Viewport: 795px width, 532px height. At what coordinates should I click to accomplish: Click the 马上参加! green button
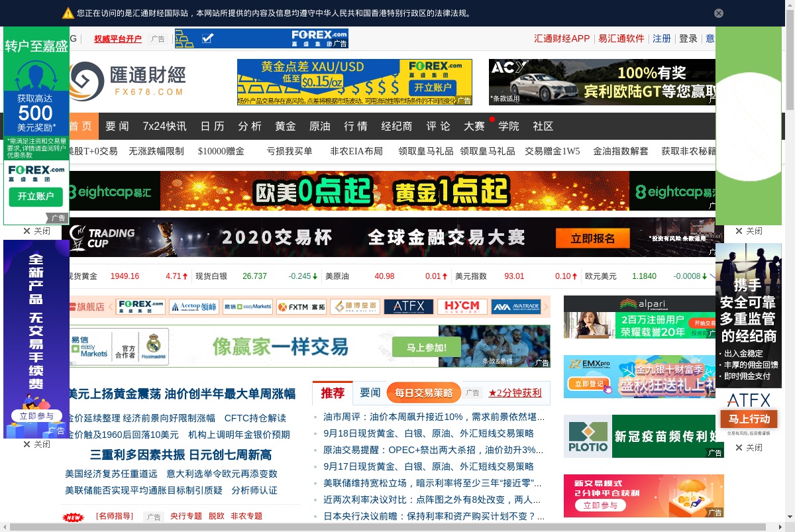pos(426,347)
